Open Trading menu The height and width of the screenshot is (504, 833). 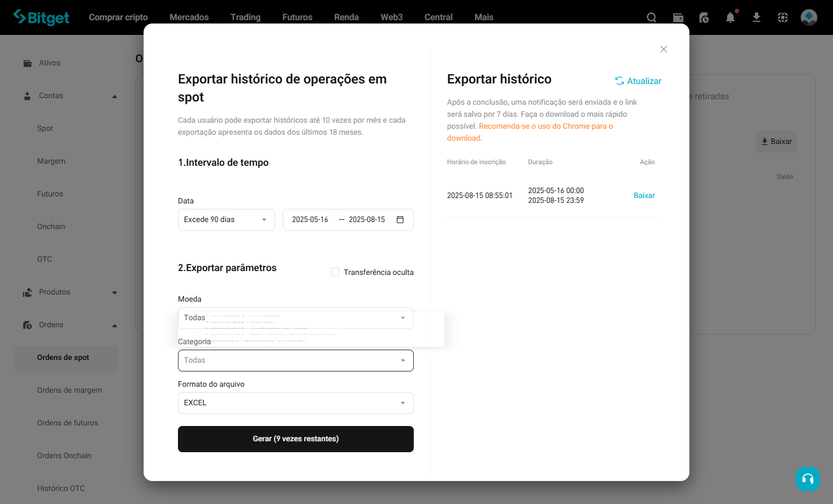246,17
